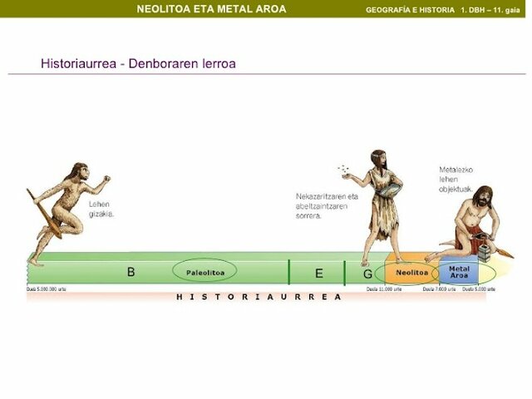Click the 'Duela 5.000.000 urte' date label
Screen dimensions: 532x399
47,289
